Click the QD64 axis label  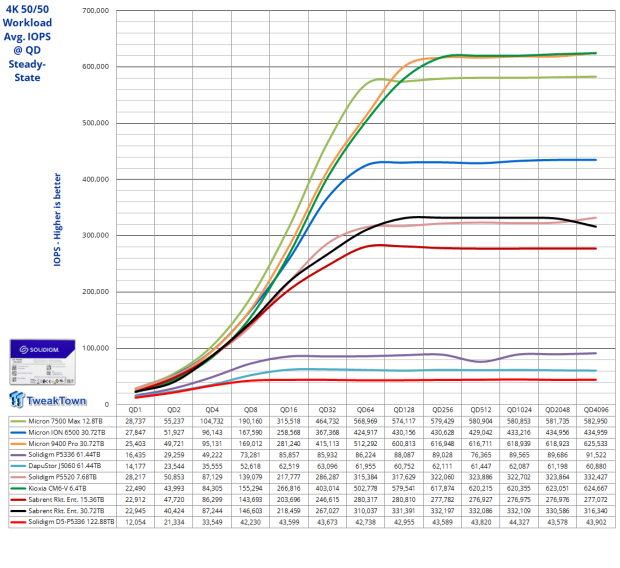click(365, 410)
